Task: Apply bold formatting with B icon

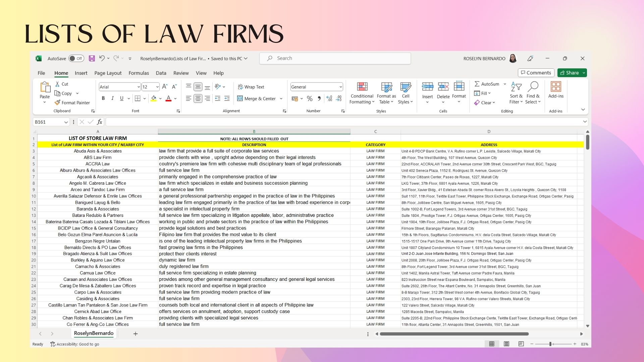Action: [x=103, y=98]
